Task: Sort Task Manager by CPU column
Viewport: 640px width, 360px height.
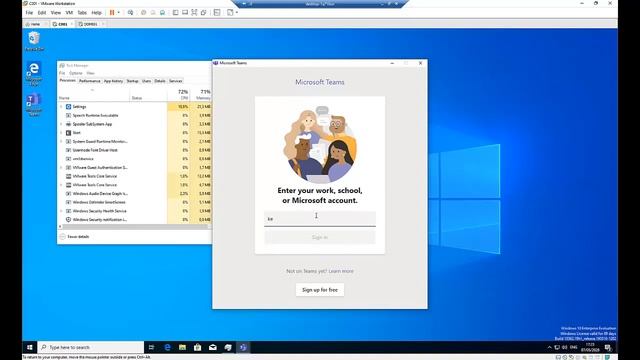Action: click(179, 94)
